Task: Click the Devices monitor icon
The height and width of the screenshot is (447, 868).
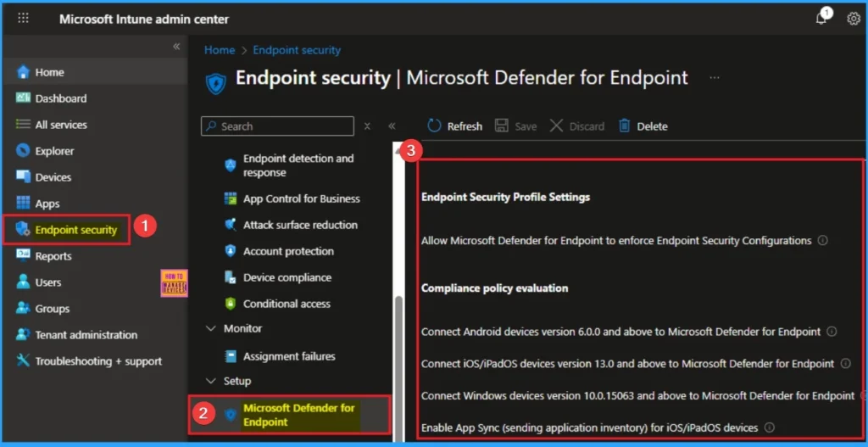Action: click(x=23, y=177)
